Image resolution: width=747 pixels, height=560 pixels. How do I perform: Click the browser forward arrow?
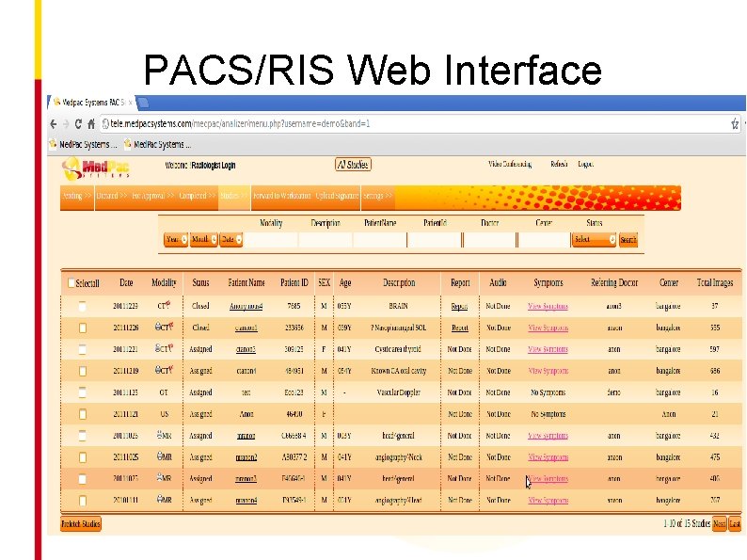click(x=66, y=124)
